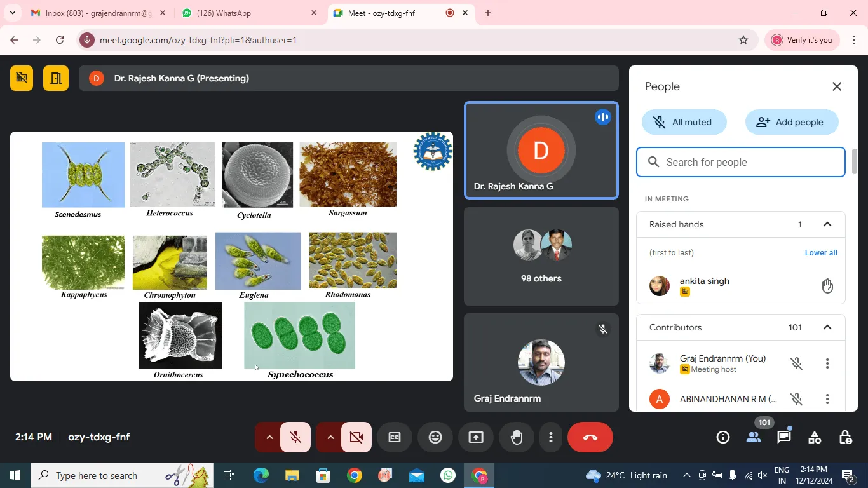This screenshot has width=868, height=488.
Task: Click the Lower all link
Action: (821, 252)
